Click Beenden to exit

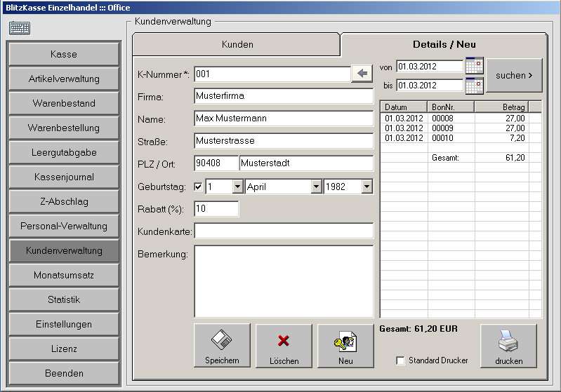pyautogui.click(x=64, y=373)
